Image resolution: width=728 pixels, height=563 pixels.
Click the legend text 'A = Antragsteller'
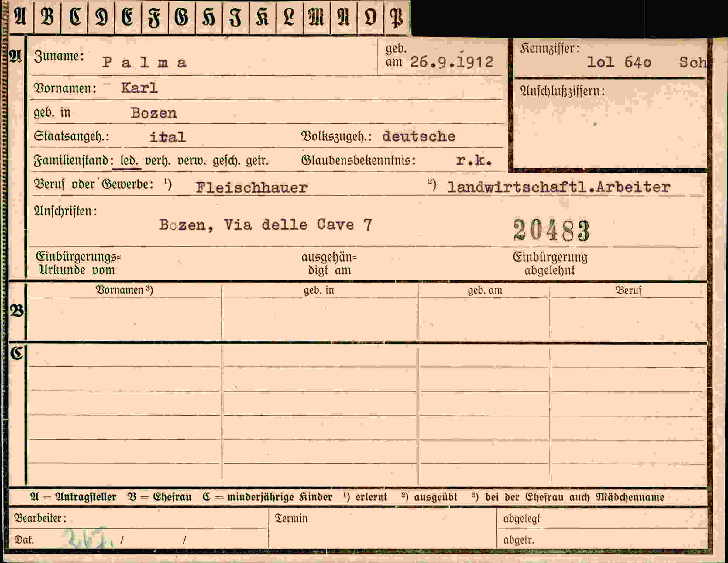pos(73,497)
